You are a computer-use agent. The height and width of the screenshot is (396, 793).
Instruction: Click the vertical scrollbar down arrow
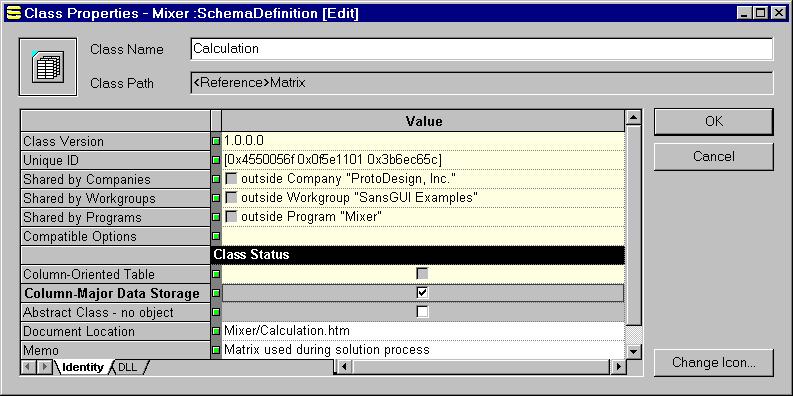pos(634,350)
